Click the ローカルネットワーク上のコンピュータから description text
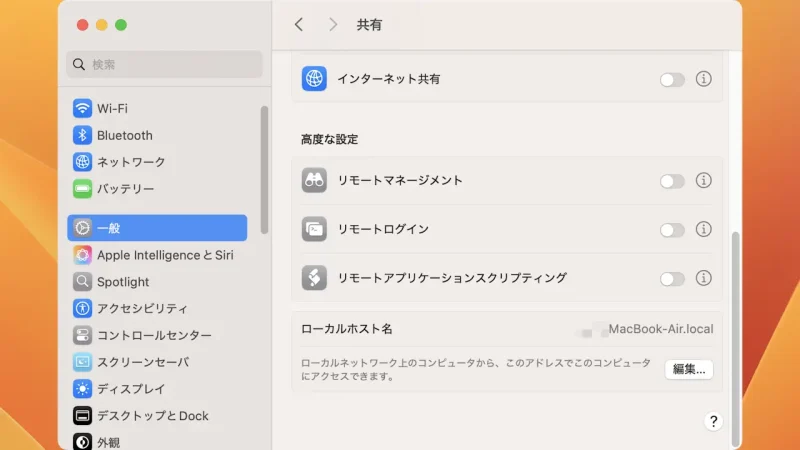 click(x=476, y=369)
